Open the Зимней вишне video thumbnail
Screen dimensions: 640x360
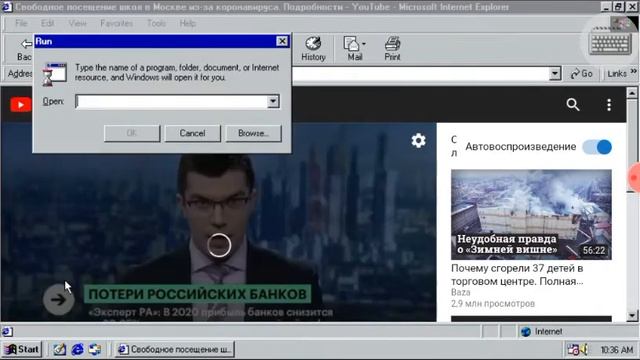click(531, 215)
